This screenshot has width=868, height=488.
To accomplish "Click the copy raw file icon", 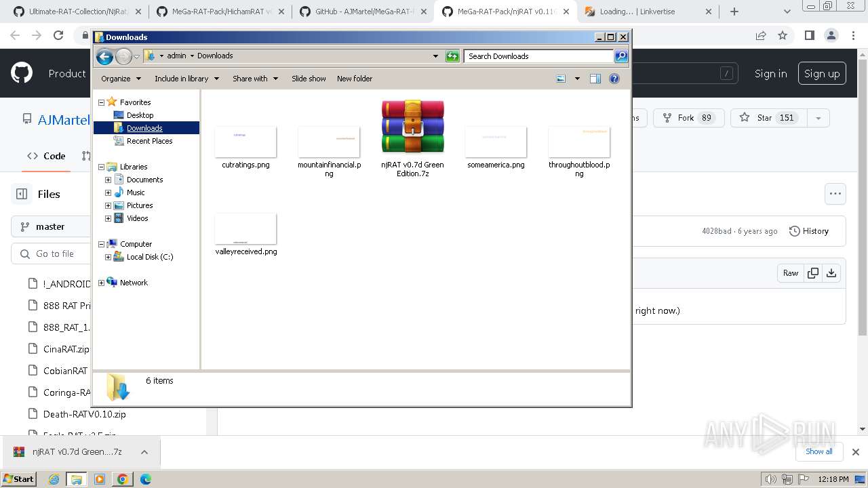I will click(x=812, y=273).
